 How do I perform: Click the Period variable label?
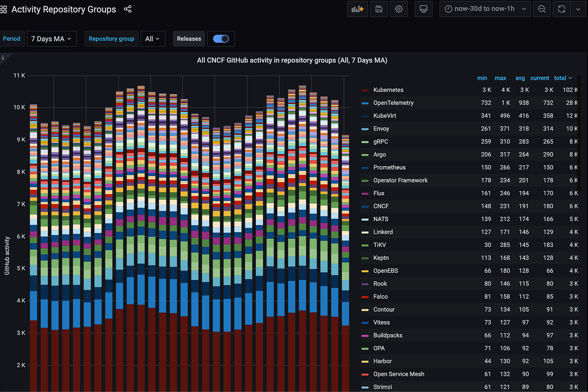11,39
